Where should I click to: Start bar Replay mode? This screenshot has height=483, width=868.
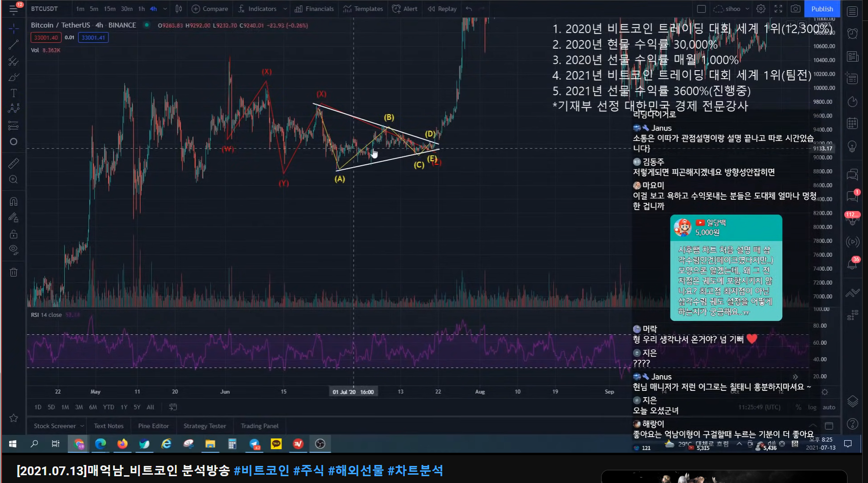point(442,9)
